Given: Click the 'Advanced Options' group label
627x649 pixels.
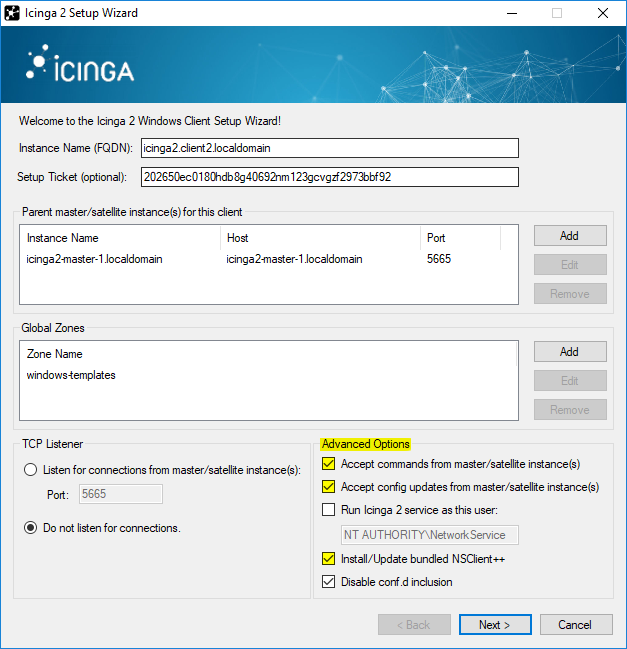Looking at the screenshot, I should coord(366,444).
